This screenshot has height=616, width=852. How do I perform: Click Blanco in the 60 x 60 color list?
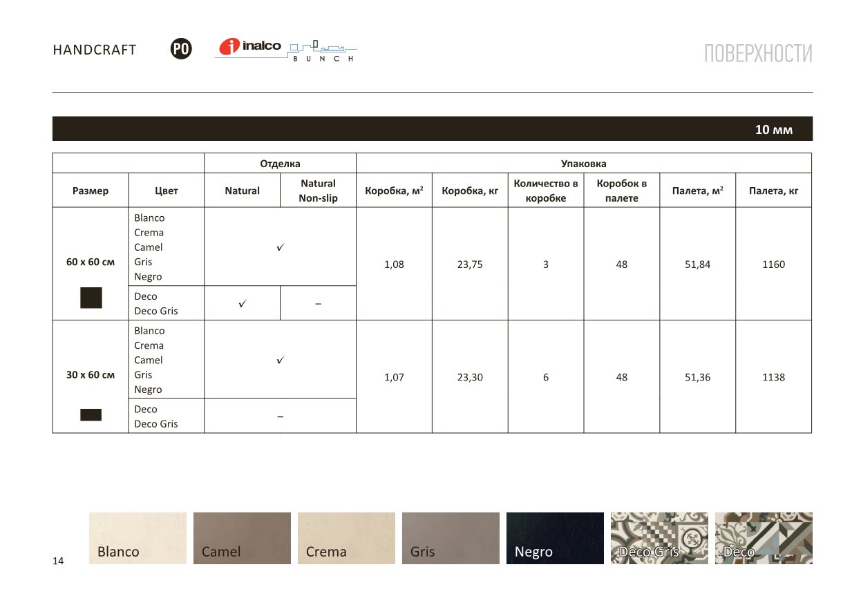(x=149, y=218)
